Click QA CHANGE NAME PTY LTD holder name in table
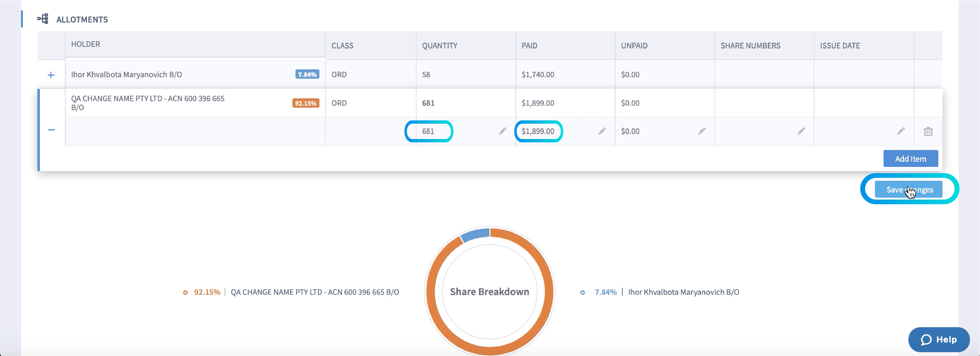Viewport: 980px width, 356px height. click(x=148, y=103)
